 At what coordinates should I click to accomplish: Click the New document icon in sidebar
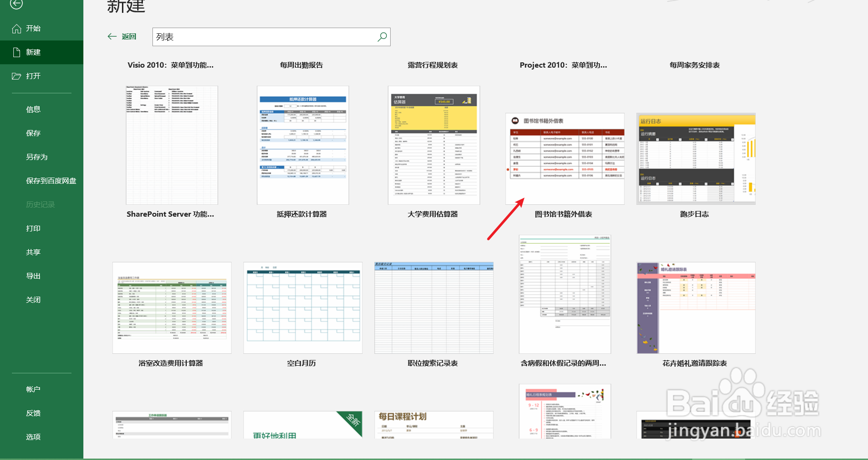click(x=17, y=52)
